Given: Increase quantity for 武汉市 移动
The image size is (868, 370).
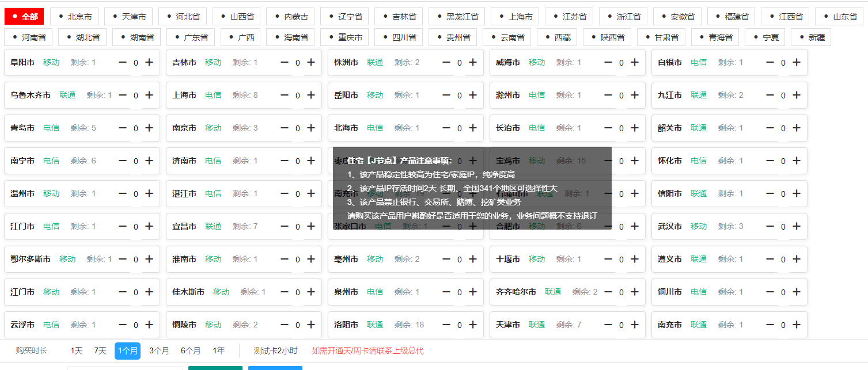Looking at the screenshot, I should click(797, 226).
